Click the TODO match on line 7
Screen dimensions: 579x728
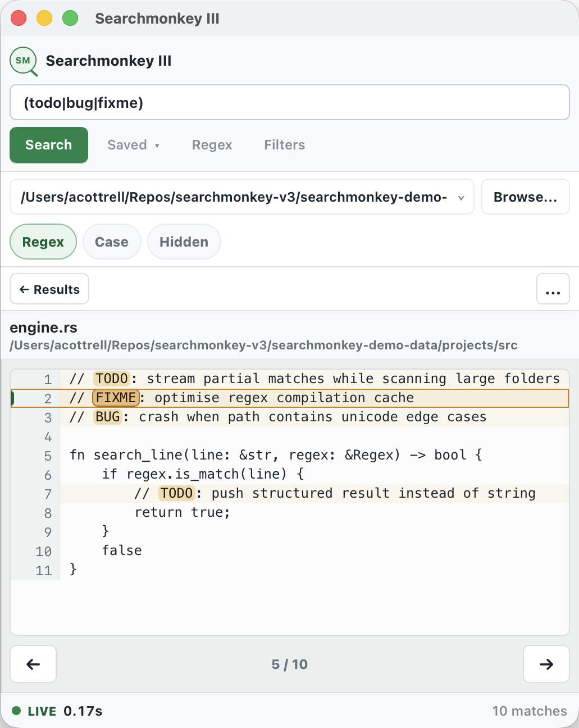177,493
